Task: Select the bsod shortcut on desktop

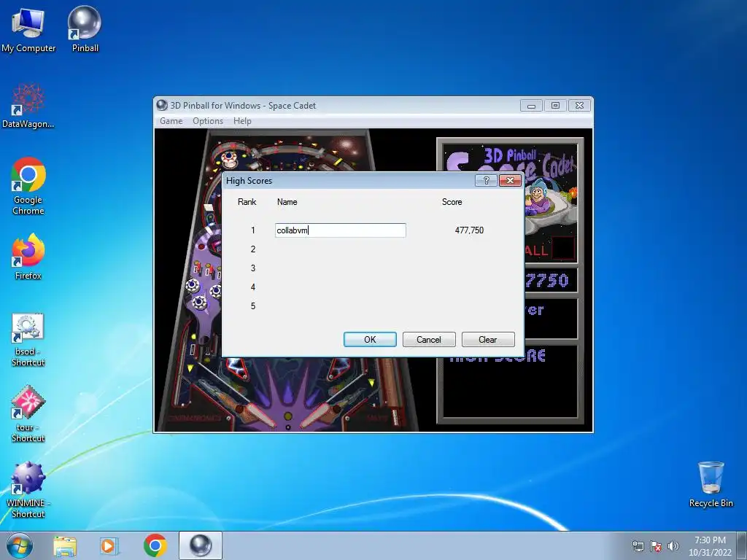Action: coord(28,340)
